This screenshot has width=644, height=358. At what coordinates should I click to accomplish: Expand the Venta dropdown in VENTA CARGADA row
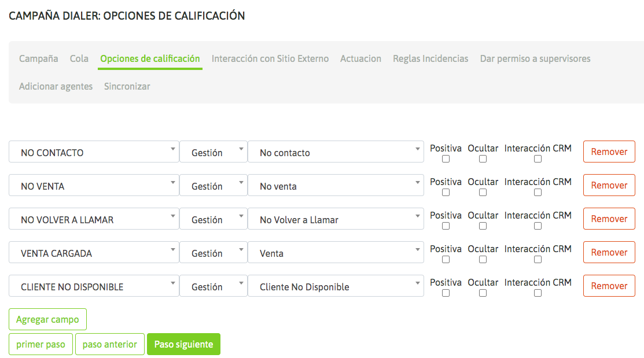[336, 253]
